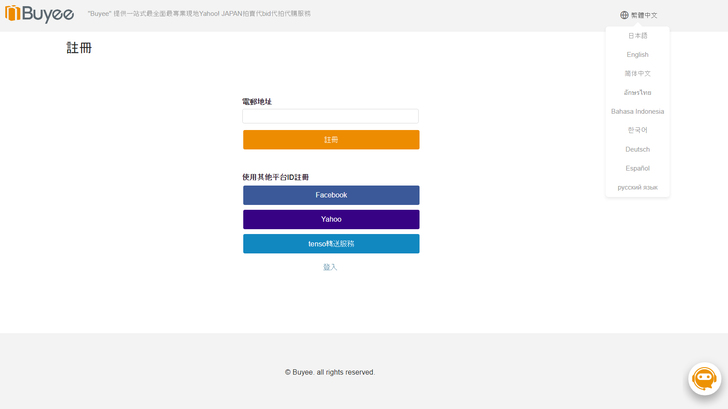Select English from language menu

(637, 55)
